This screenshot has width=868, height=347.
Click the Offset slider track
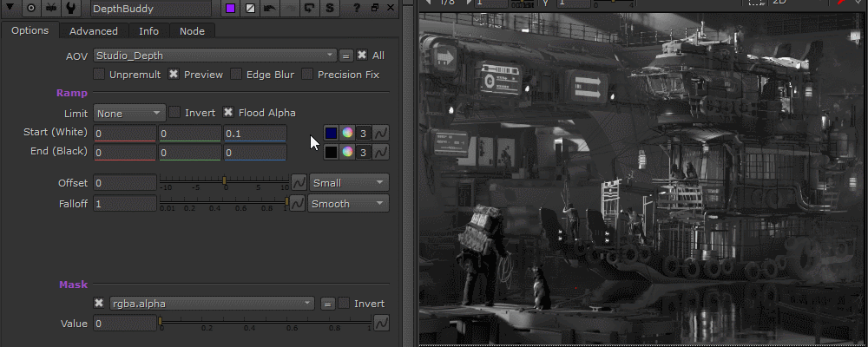click(224, 180)
